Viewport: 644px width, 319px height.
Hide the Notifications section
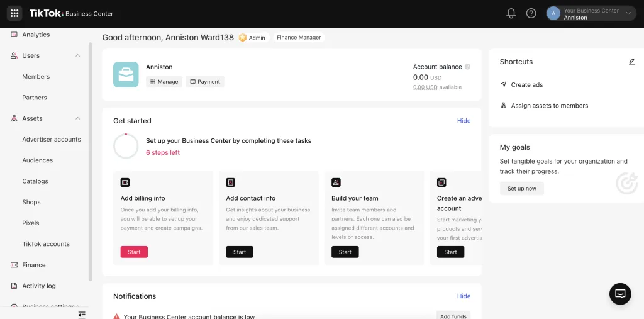(464, 296)
